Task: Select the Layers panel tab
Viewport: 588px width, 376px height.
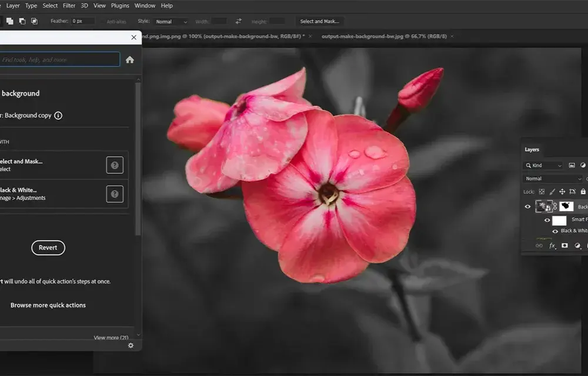Action: point(532,150)
